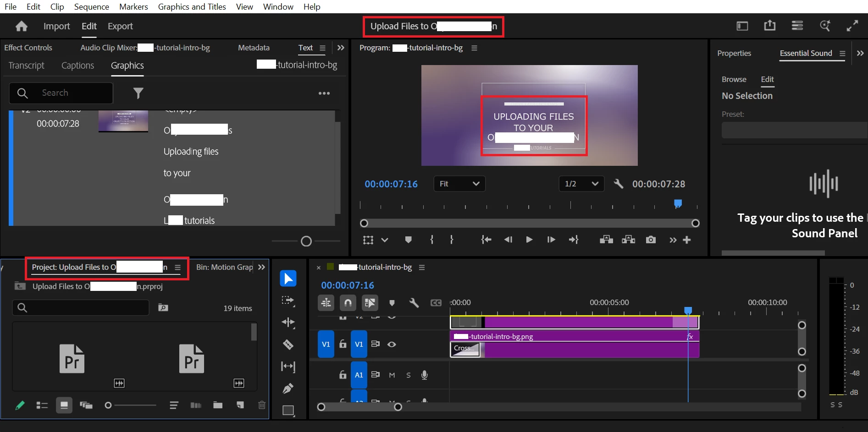
Task: Select the Ripple Edit tool
Action: click(x=288, y=323)
